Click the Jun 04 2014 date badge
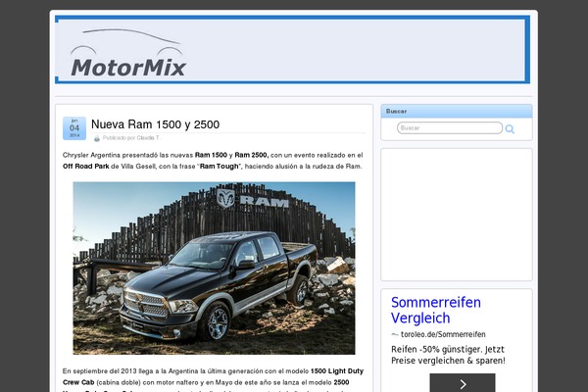The height and width of the screenshot is (392, 588). point(74,128)
